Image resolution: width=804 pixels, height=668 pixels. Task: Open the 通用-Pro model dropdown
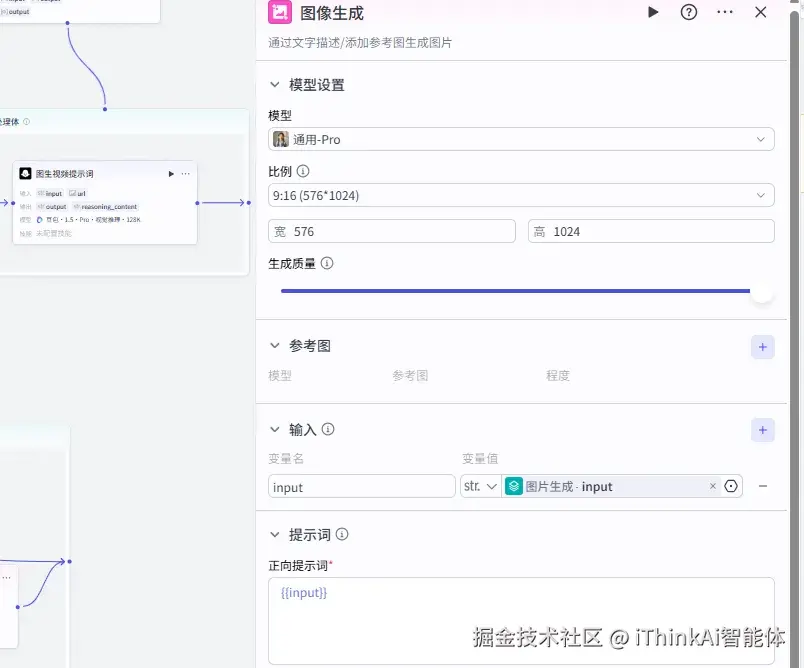(522, 139)
